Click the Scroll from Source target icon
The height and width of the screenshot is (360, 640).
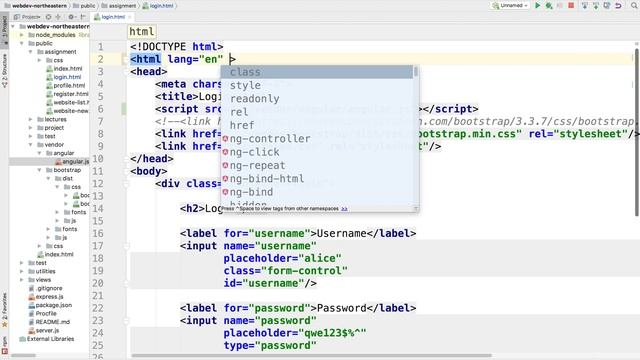click(49, 17)
